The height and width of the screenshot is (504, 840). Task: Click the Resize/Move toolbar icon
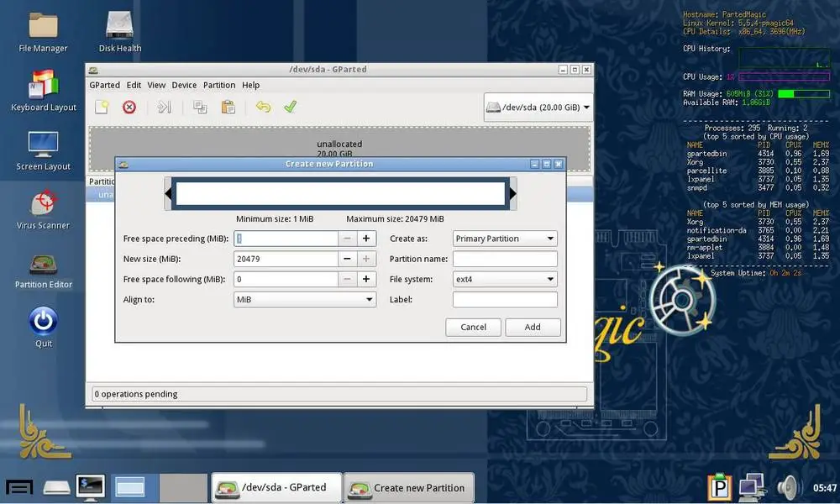coord(164,108)
